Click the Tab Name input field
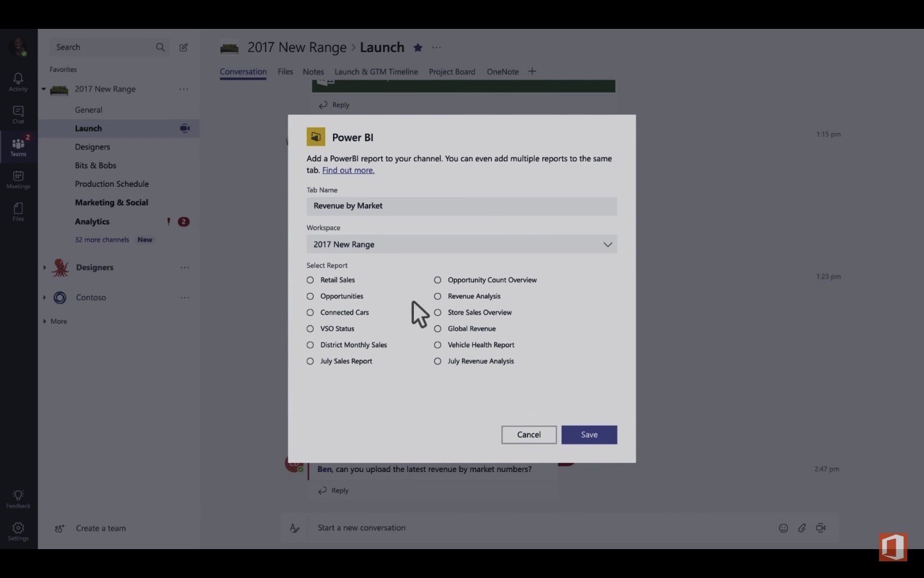Screen dimensions: 924x578 tap(461, 206)
